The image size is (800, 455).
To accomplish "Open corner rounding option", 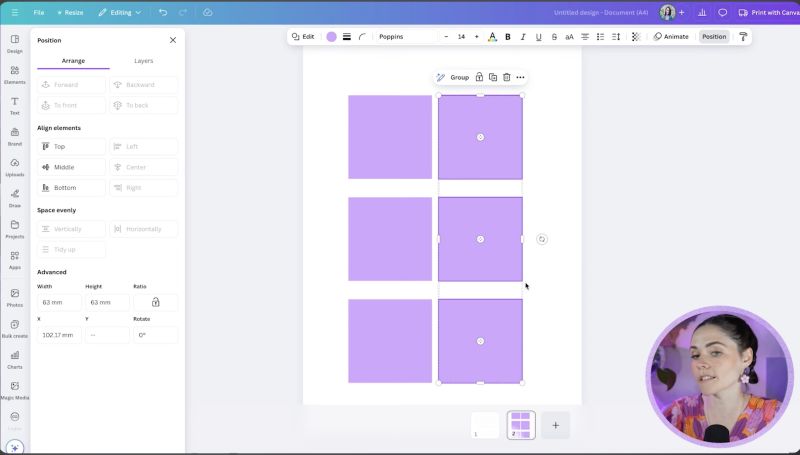I will [x=362, y=37].
